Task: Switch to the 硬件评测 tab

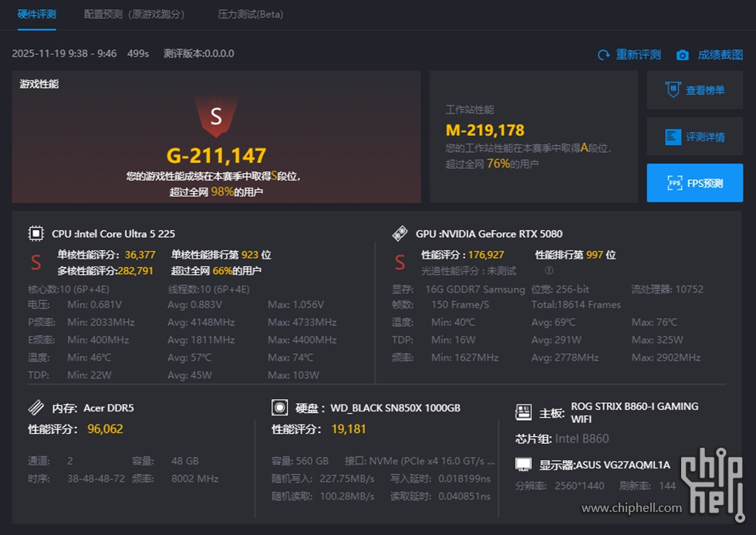Action: (x=37, y=14)
